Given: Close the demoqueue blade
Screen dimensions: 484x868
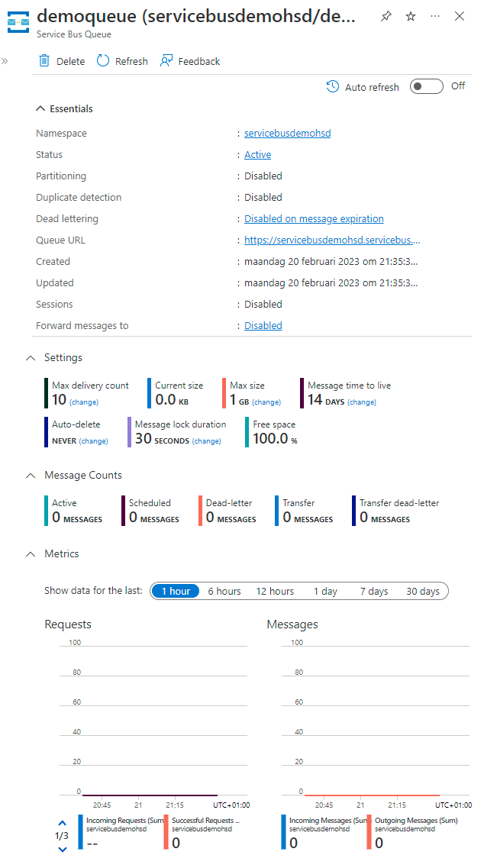Looking at the screenshot, I should pyautogui.click(x=459, y=17).
